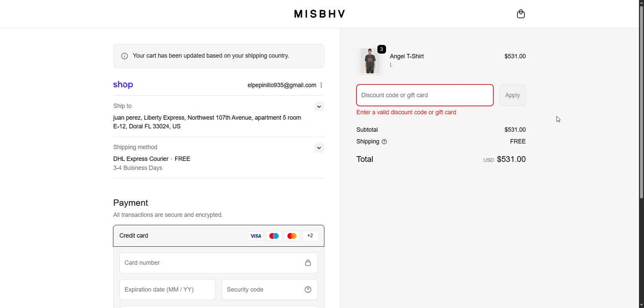
Task: Click the 3-4 Buisness Days text
Action: tap(138, 168)
